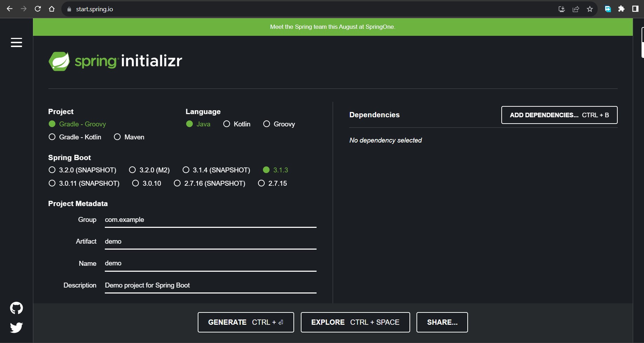Choose Groovy as the language
Image resolution: width=644 pixels, height=343 pixels.
[279, 124]
